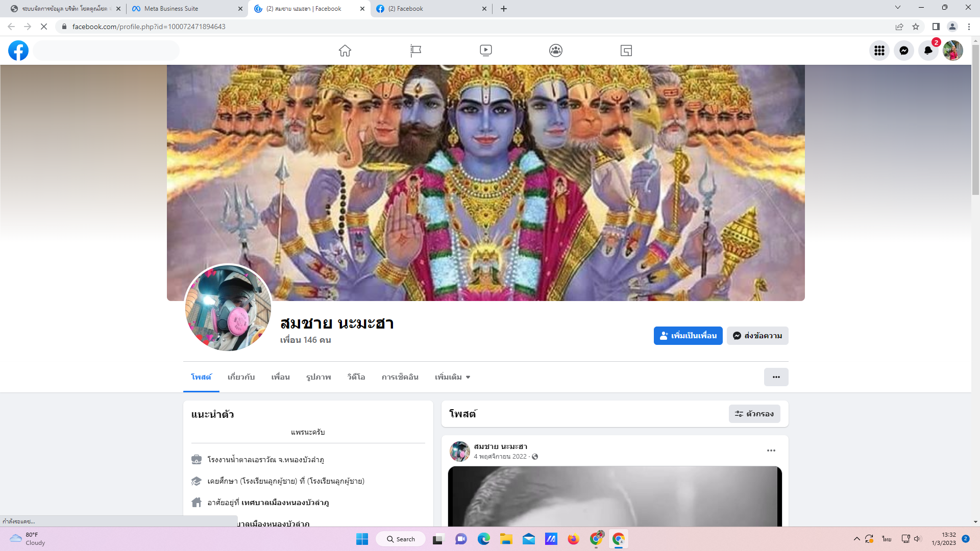Viewport: 980px width, 551px height.
Task: Open Windows Start button on taskbar
Action: point(362,539)
